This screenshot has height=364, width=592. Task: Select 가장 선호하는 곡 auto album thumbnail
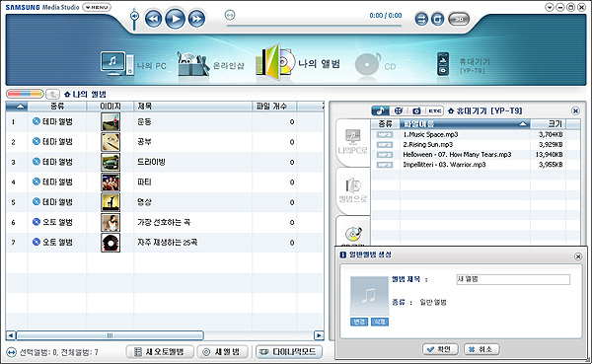111,222
